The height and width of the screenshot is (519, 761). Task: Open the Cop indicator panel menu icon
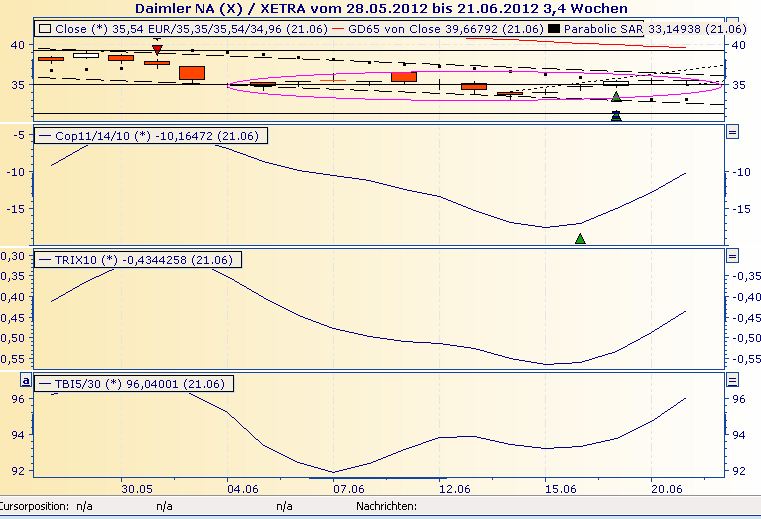[x=732, y=132]
